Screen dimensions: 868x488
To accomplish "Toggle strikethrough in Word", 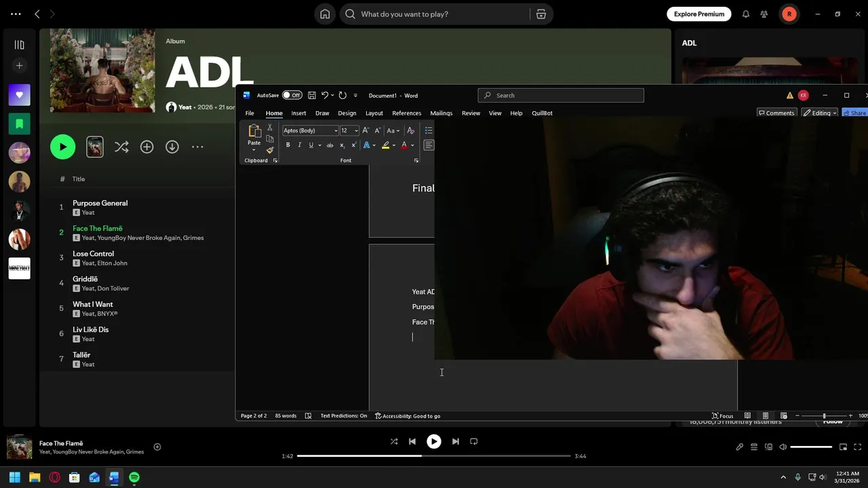I will coord(330,145).
